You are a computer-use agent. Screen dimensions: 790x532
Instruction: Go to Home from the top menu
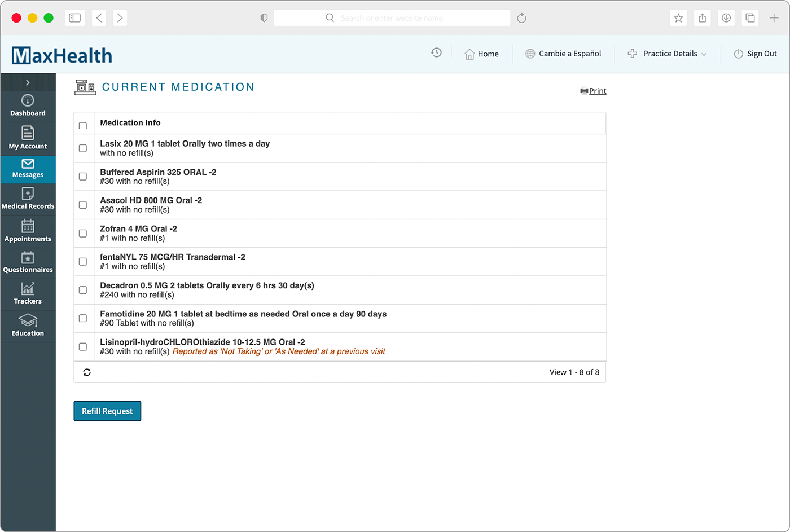click(x=482, y=54)
